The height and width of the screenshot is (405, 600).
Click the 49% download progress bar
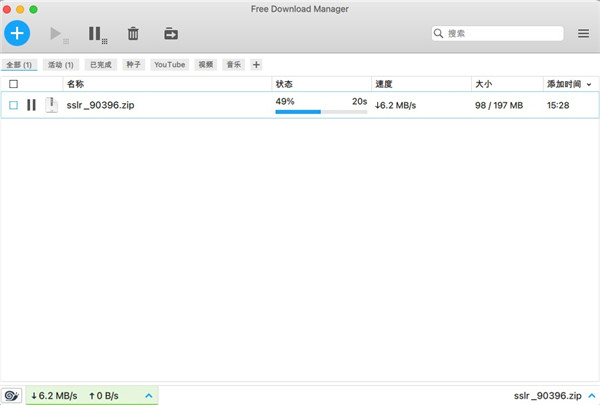pyautogui.click(x=320, y=112)
